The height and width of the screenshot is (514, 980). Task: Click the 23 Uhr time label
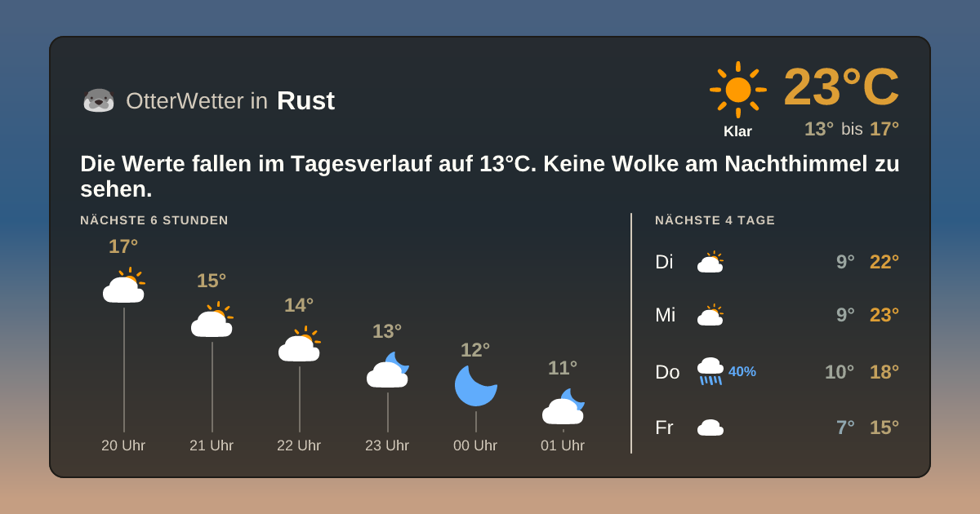tap(387, 445)
